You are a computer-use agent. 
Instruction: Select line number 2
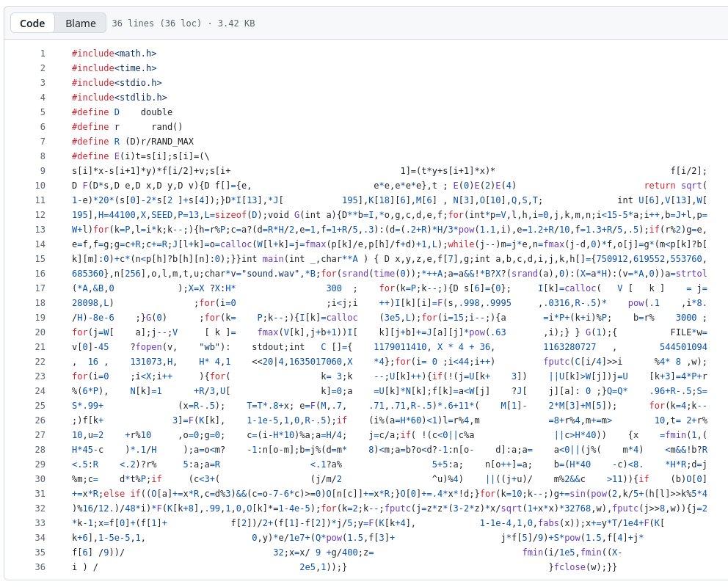43,68
